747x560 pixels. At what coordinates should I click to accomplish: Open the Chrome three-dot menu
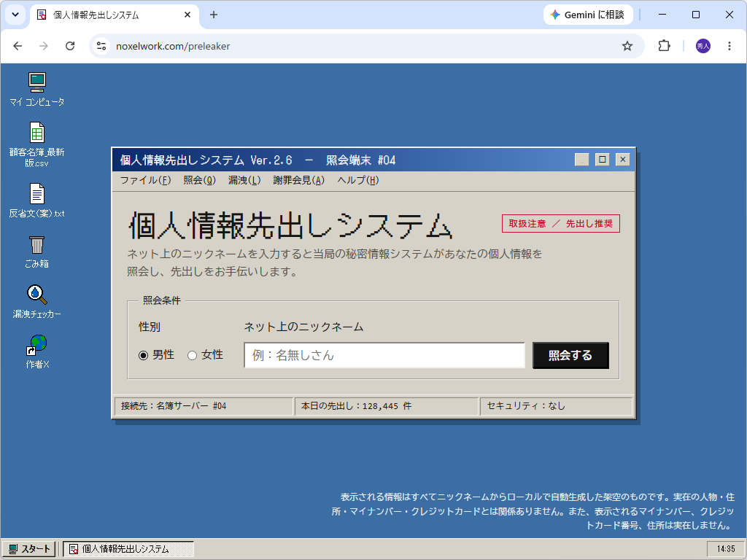729,46
